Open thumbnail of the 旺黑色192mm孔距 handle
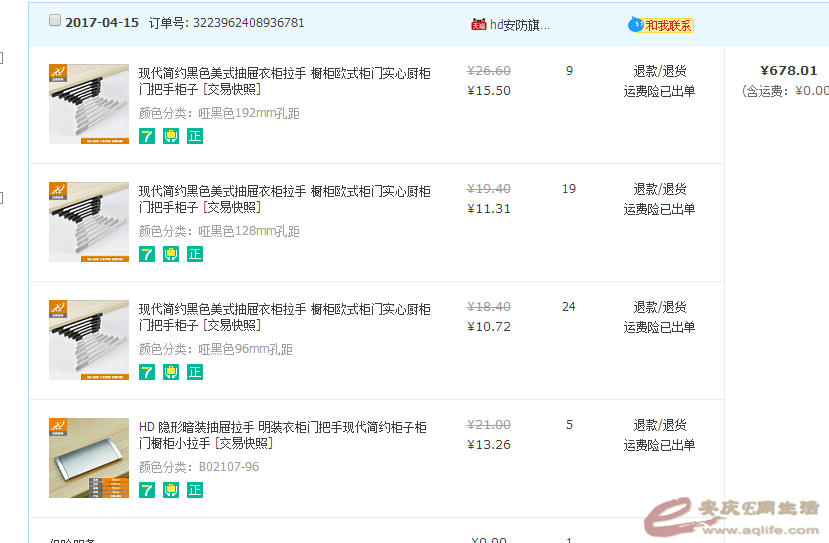 click(89, 104)
